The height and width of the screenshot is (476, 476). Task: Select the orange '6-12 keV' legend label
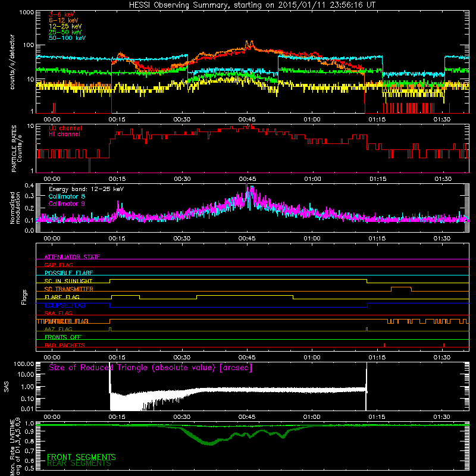pos(64,20)
